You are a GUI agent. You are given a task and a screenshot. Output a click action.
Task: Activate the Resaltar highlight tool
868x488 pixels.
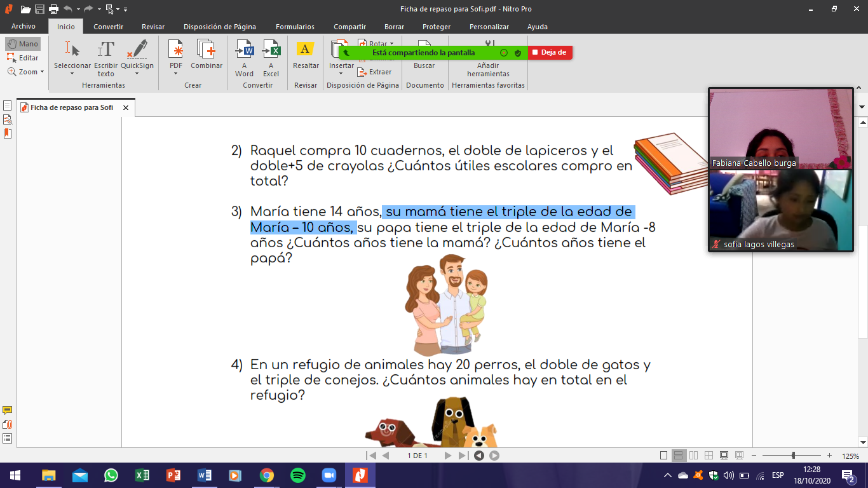point(306,55)
